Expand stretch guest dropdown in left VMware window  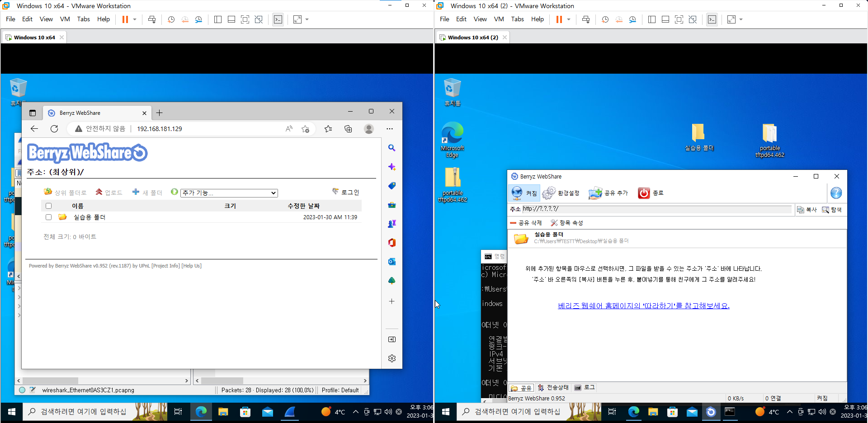coord(307,19)
